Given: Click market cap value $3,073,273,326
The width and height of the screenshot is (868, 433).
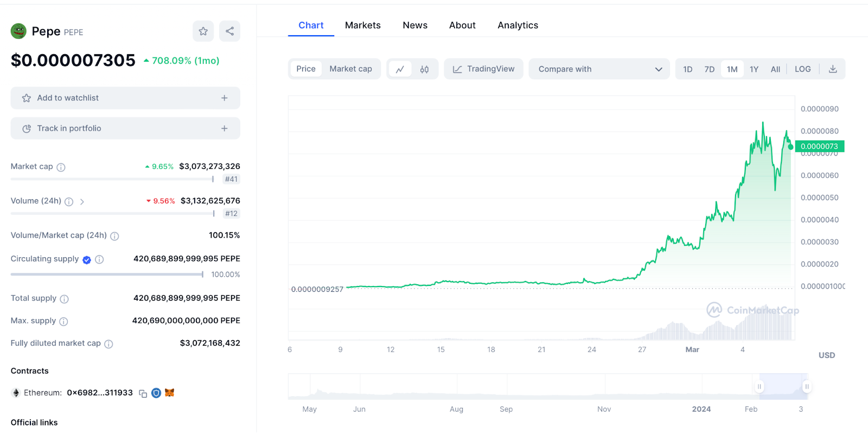Looking at the screenshot, I should [209, 167].
